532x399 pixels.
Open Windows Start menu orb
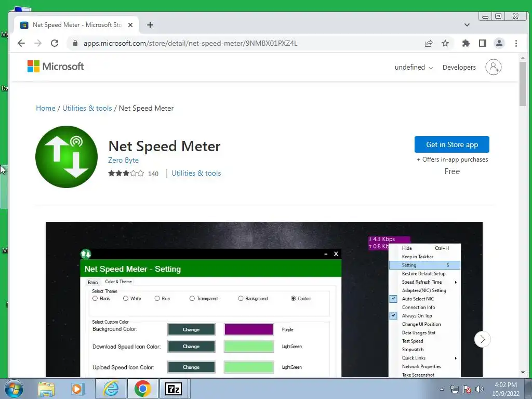pyautogui.click(x=14, y=389)
